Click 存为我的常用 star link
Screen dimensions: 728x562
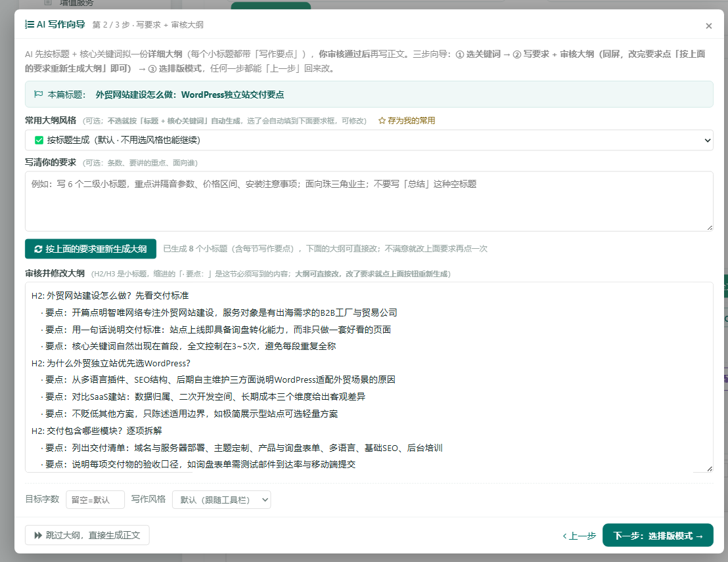[x=407, y=121]
